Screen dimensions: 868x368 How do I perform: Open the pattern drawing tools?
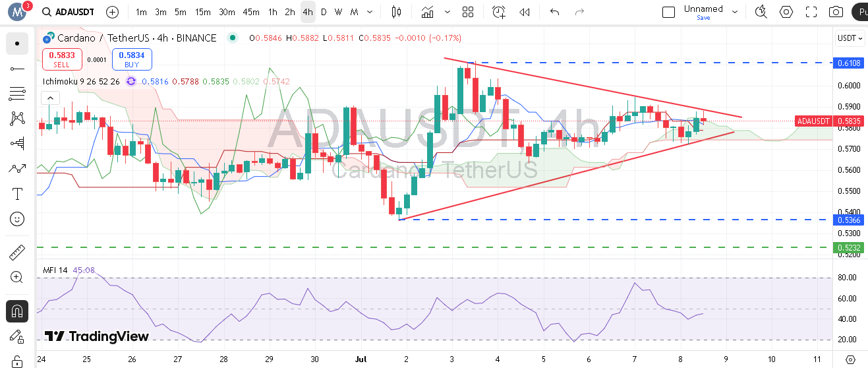coord(17,119)
